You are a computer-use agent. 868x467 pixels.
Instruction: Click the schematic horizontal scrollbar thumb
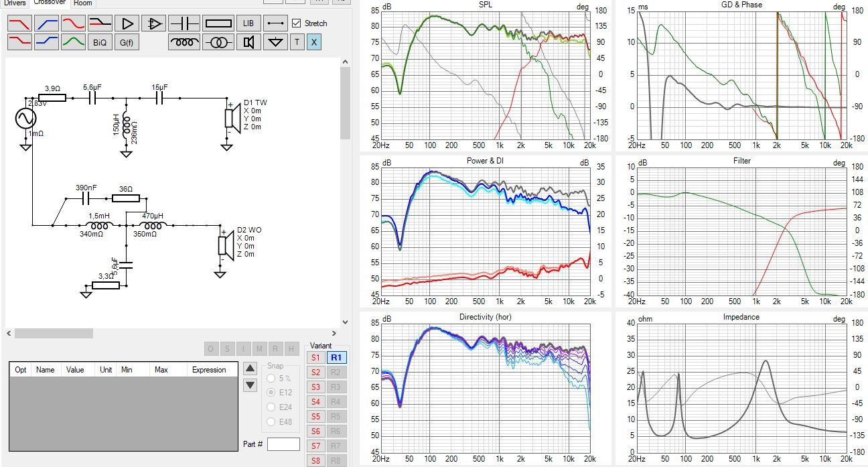point(54,333)
